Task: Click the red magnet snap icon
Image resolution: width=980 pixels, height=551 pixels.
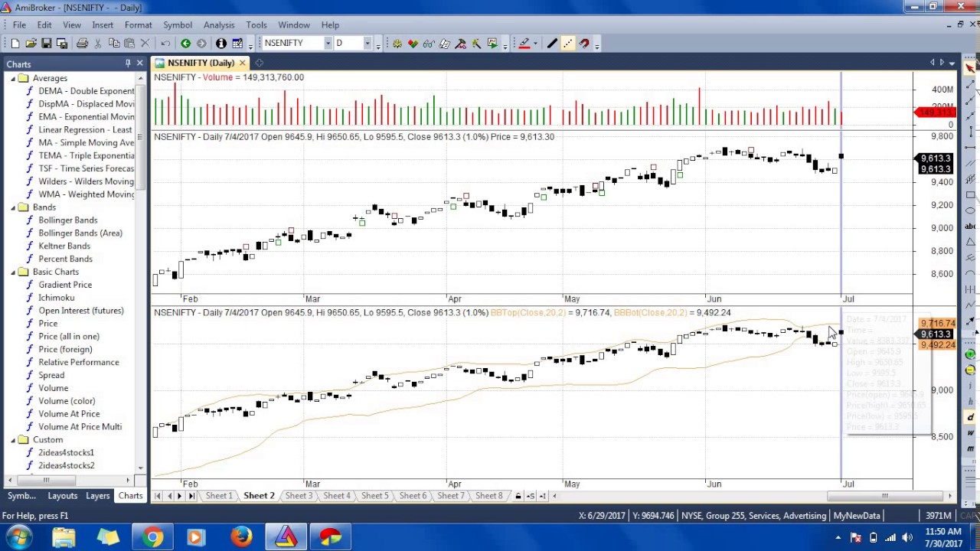Action: 584,44
